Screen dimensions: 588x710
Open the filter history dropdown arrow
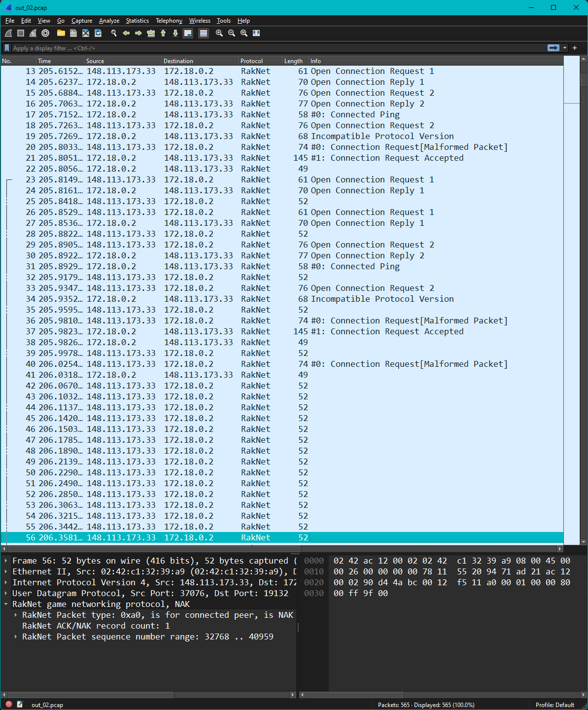(x=565, y=48)
